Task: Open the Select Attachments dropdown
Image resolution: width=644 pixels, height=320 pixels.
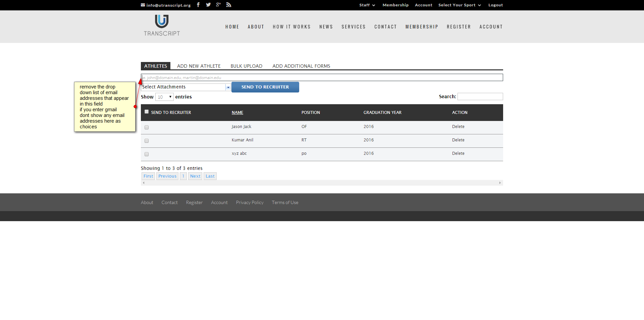Action: (x=186, y=87)
